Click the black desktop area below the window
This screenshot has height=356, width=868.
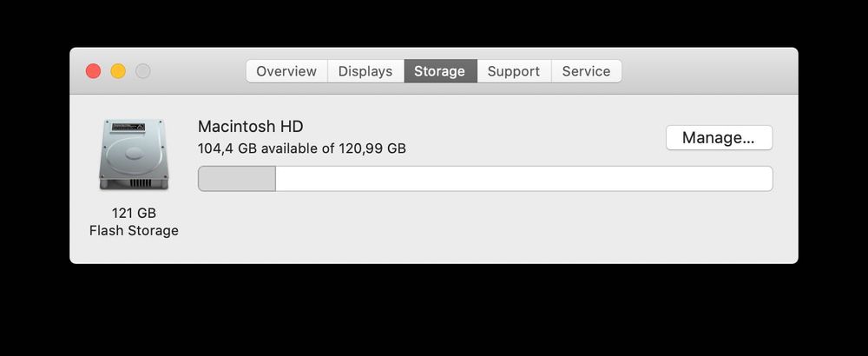(x=434, y=311)
